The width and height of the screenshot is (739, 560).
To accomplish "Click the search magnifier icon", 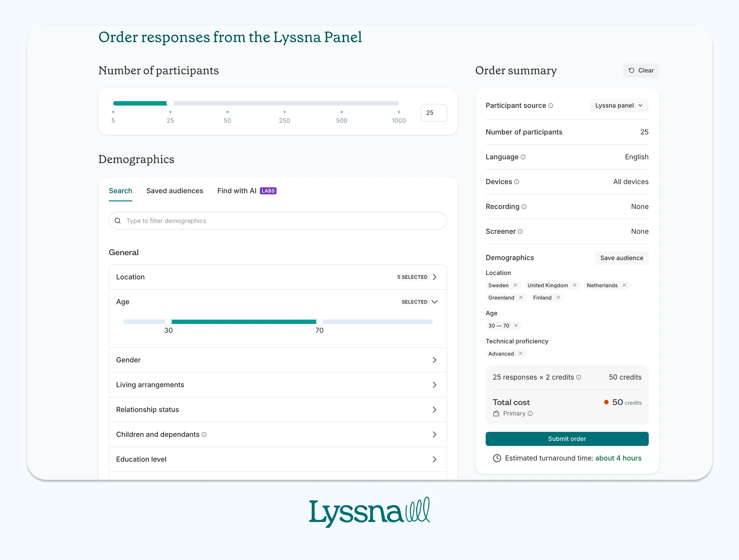I will [x=117, y=221].
